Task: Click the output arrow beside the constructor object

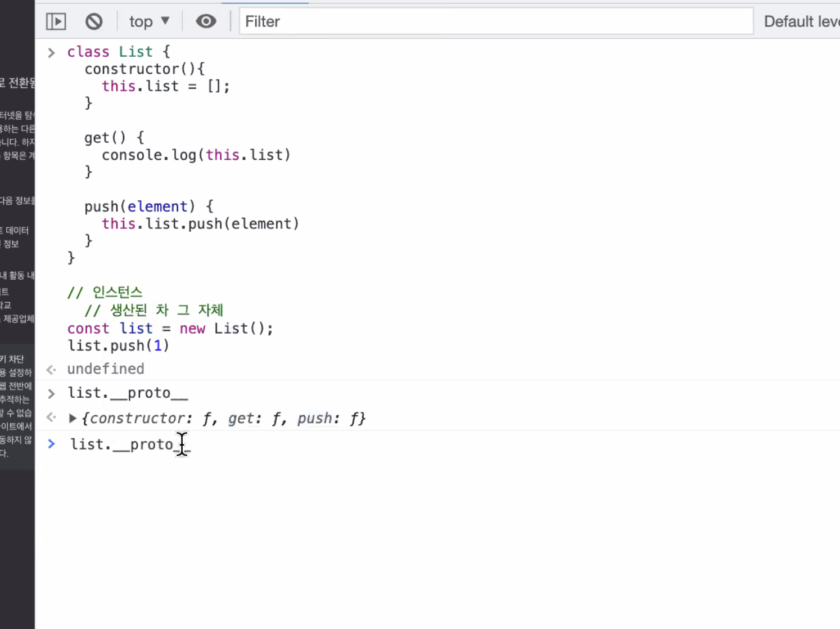Action: (x=51, y=417)
